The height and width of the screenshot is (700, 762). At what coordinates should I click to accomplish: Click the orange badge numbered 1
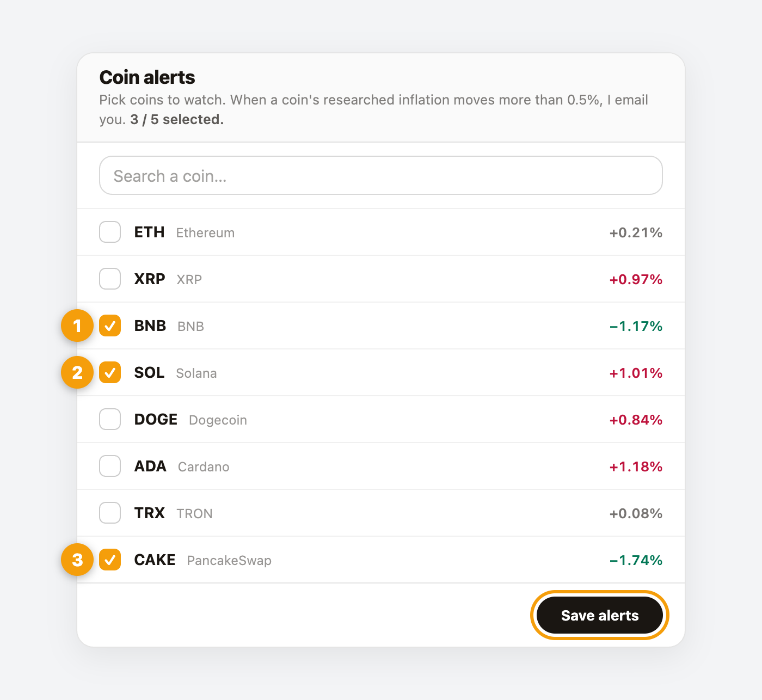click(77, 326)
